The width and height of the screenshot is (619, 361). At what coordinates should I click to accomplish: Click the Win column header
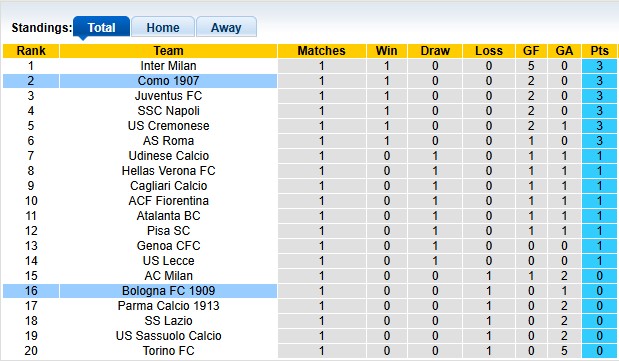click(386, 51)
